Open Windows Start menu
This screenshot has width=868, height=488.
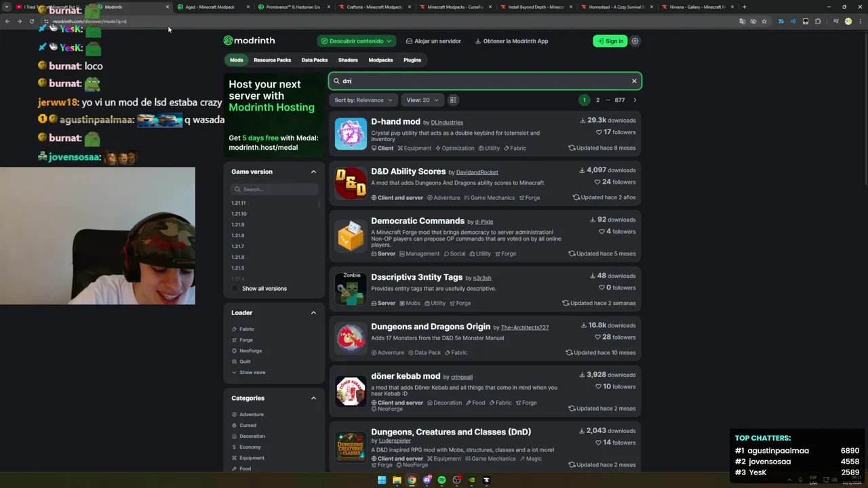coord(382,480)
